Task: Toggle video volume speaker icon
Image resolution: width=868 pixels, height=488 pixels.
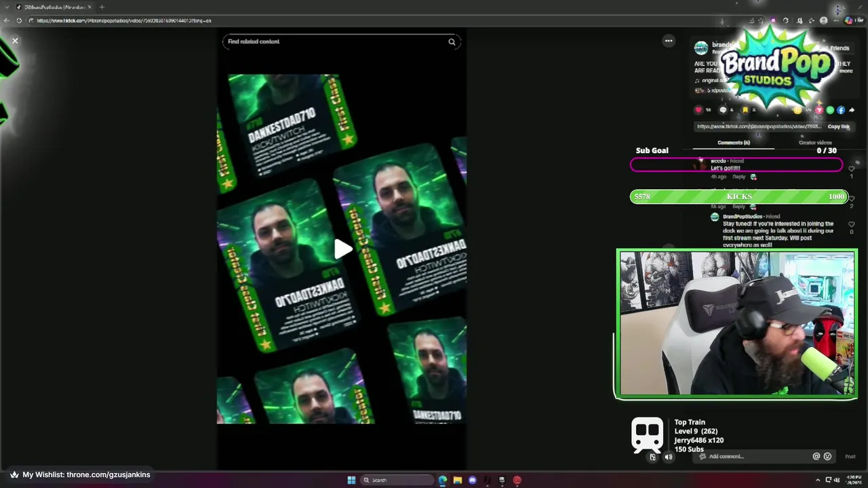Action: [668, 457]
